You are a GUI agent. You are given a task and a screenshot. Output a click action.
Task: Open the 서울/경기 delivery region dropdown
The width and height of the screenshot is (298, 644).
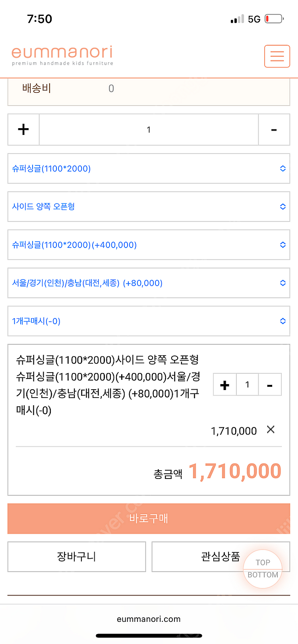pyautogui.click(x=149, y=283)
